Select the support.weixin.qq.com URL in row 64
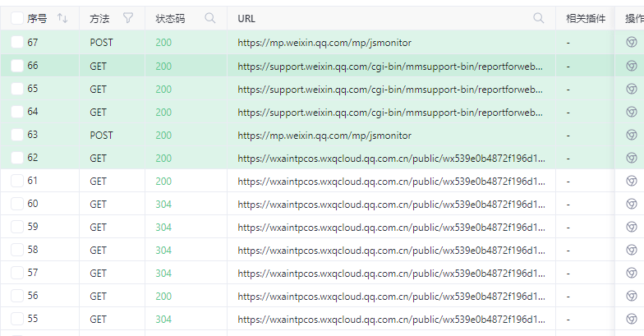 [390, 112]
